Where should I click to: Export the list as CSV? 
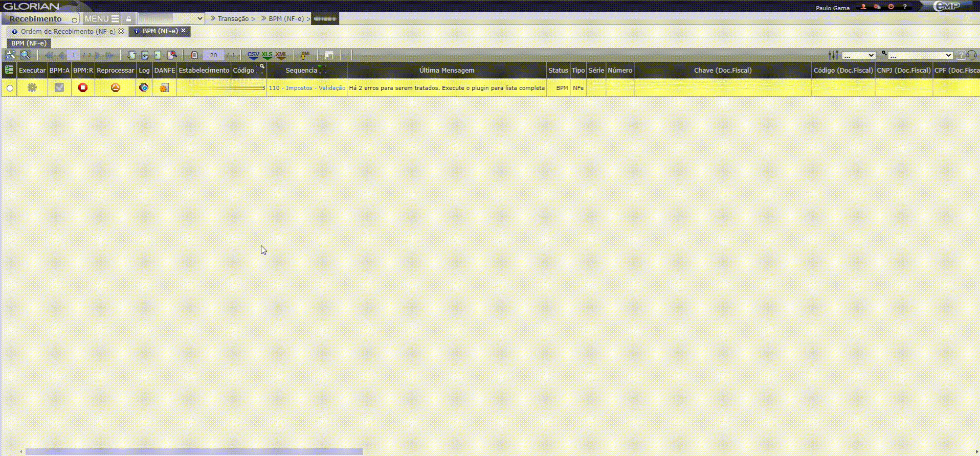(253, 55)
